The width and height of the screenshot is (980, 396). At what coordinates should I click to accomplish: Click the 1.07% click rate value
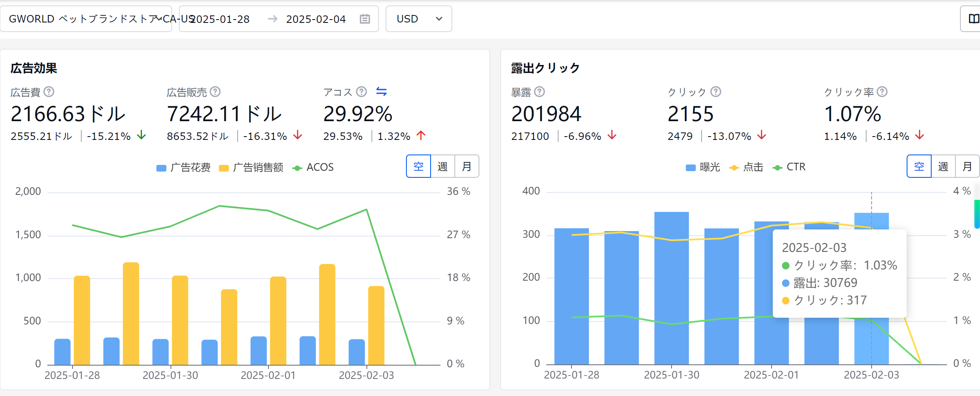[852, 114]
